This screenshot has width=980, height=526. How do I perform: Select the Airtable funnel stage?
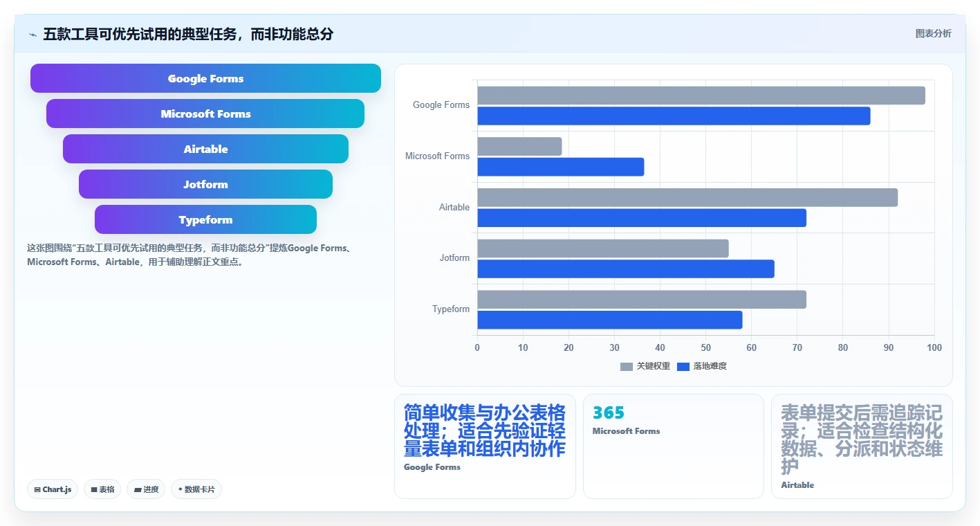click(205, 149)
